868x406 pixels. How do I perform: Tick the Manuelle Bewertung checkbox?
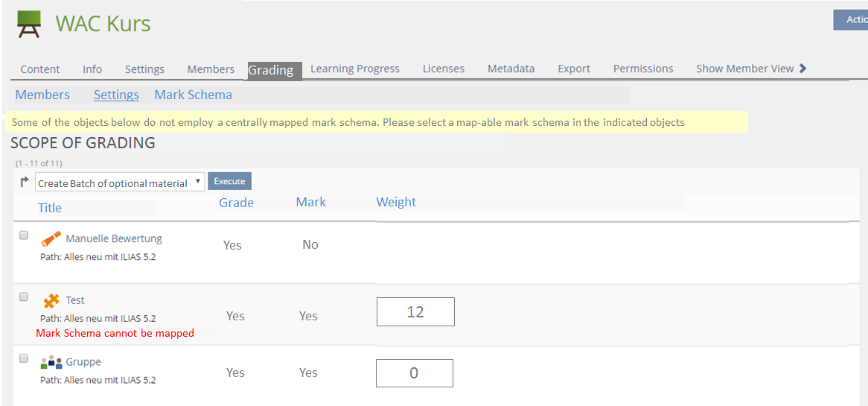[x=24, y=235]
